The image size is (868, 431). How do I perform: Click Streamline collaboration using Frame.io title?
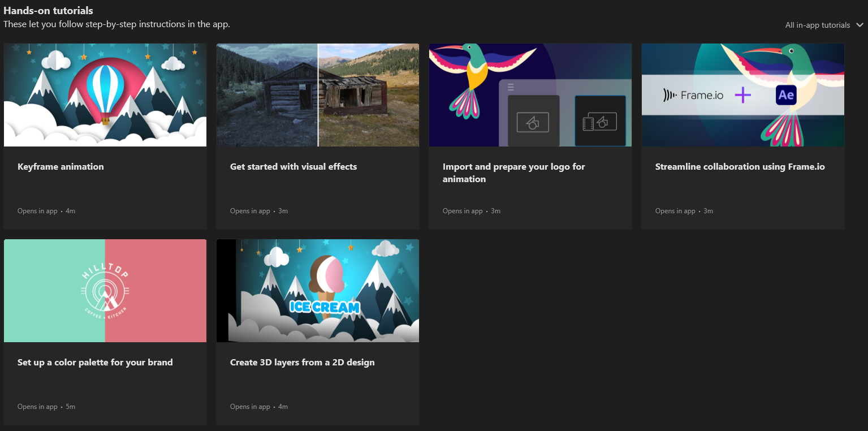(740, 167)
